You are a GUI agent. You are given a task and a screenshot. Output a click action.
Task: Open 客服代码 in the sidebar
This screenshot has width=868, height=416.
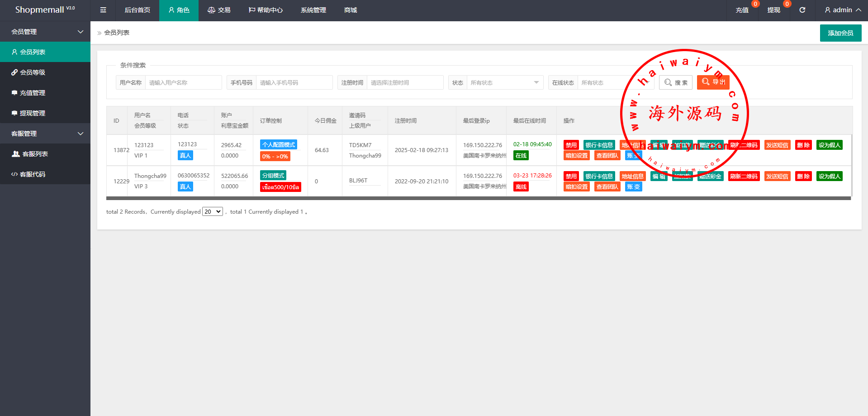click(x=45, y=174)
